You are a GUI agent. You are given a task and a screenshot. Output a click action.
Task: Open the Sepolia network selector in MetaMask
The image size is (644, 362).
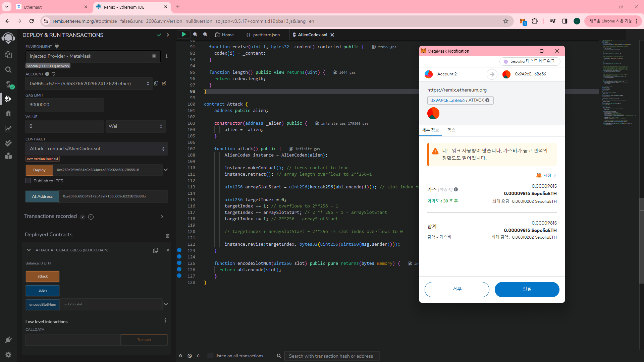[x=530, y=61]
